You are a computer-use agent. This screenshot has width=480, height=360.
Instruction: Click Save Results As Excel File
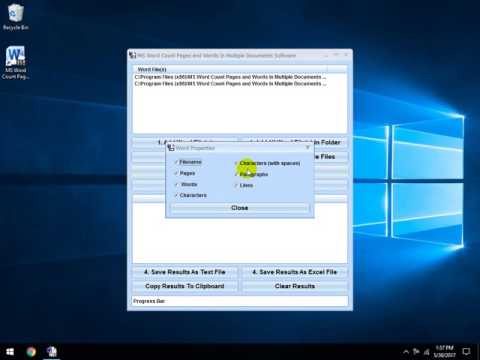(295, 272)
